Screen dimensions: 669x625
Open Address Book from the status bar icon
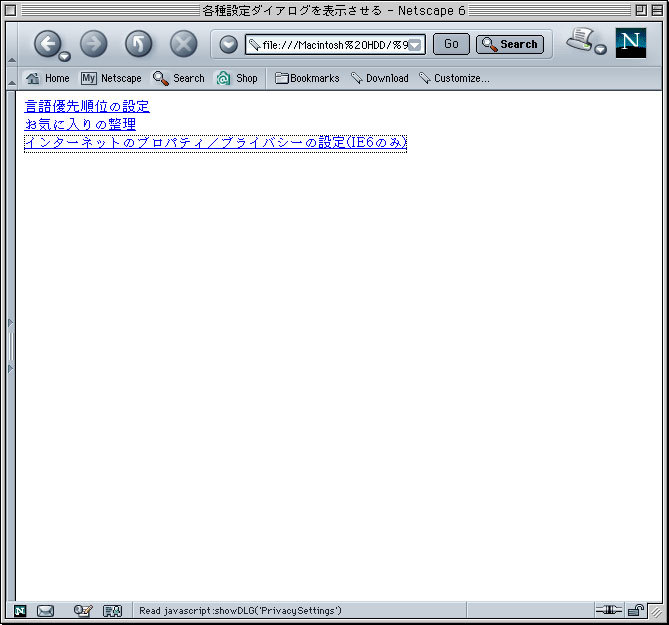coord(113,611)
